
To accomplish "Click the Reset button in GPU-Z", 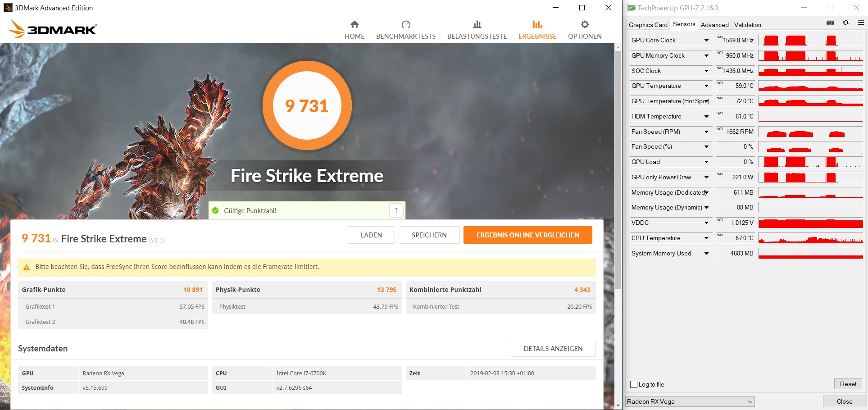I will (x=848, y=384).
